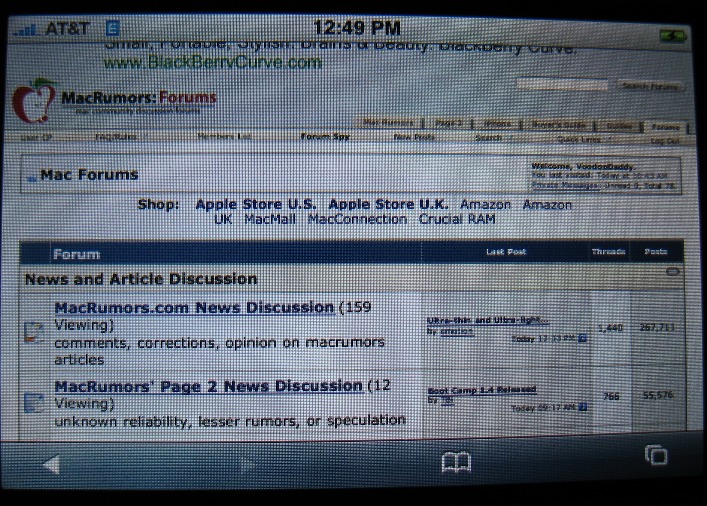Open author profile under Boot Camp thread
This screenshot has width=707, height=506.
(x=447, y=400)
